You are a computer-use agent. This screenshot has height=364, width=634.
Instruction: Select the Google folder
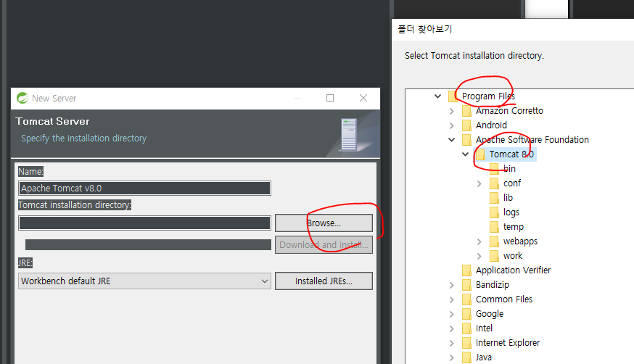tap(490, 314)
